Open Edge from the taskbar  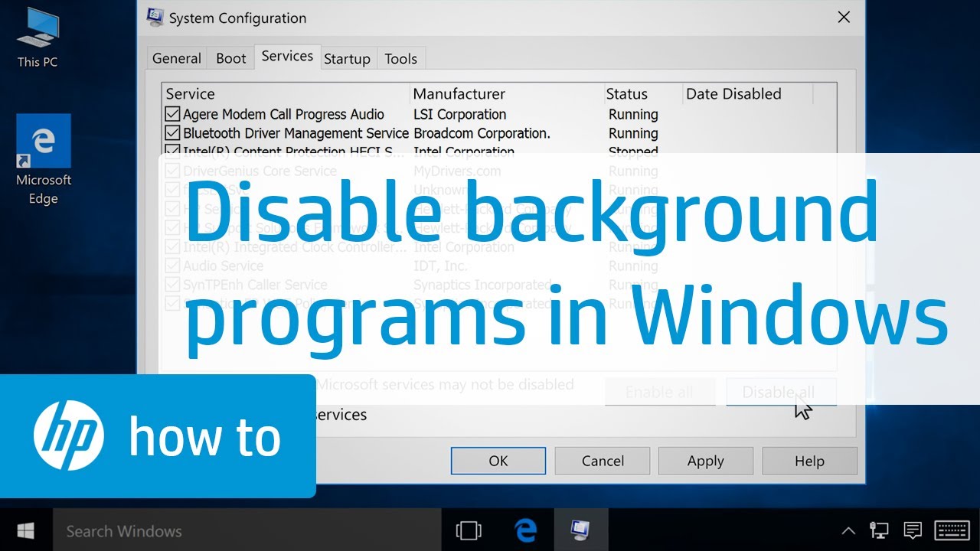[525, 530]
